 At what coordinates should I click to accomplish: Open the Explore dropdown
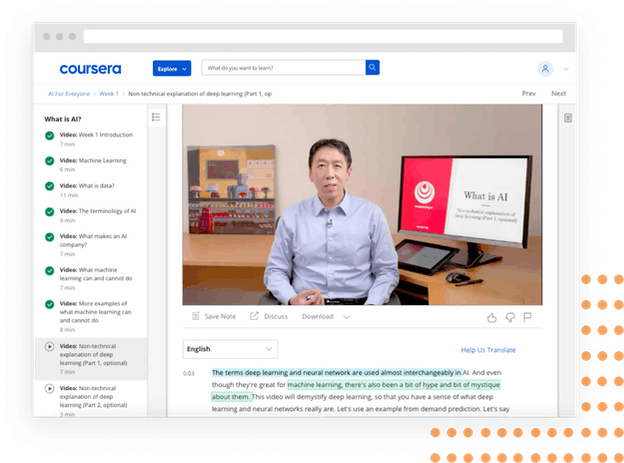coord(171,69)
